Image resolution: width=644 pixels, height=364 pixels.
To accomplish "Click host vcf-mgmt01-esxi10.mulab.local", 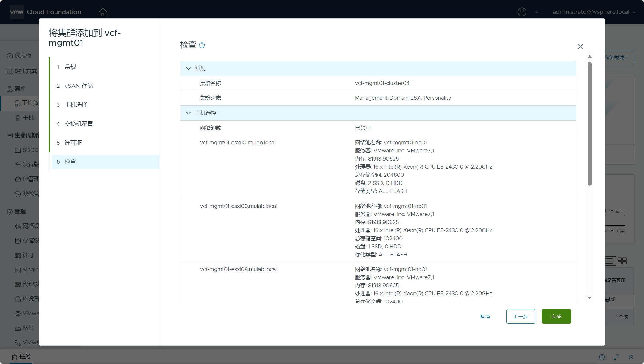I will point(237,143).
